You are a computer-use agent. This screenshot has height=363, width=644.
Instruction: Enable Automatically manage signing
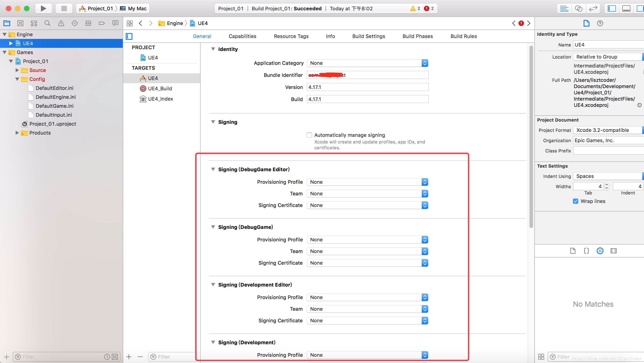tap(309, 135)
